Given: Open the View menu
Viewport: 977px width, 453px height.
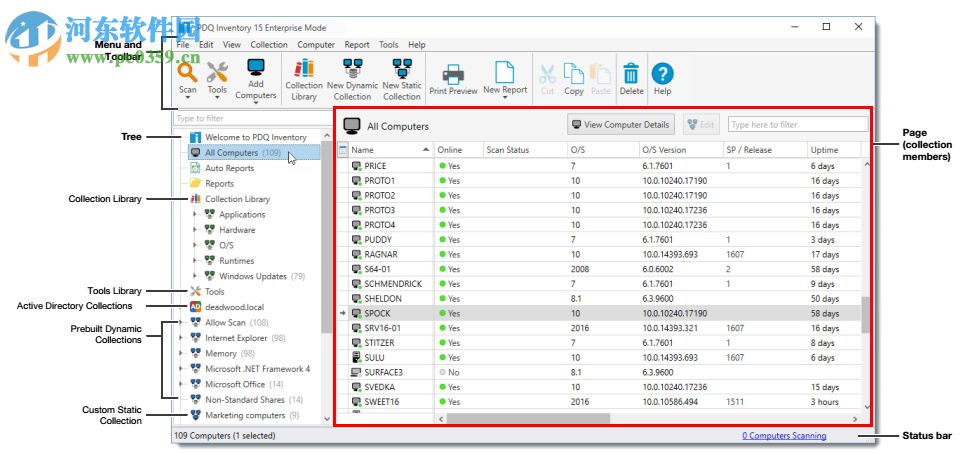Looking at the screenshot, I should (x=232, y=45).
